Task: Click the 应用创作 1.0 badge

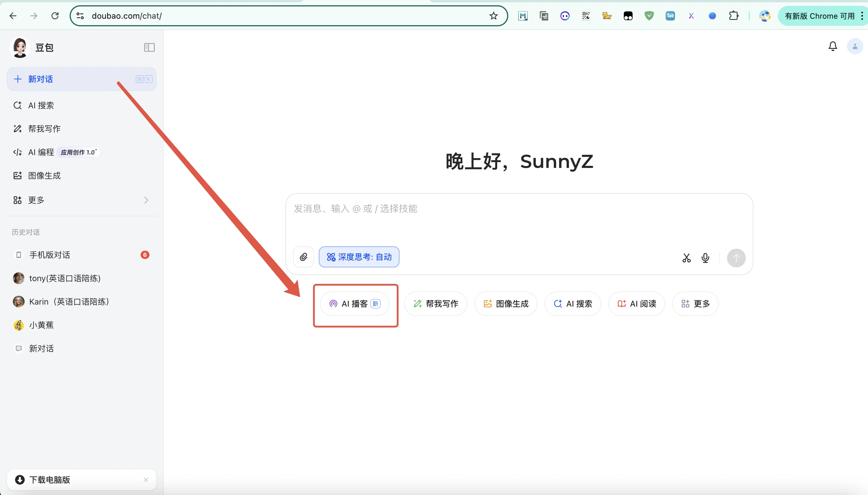Action: pyautogui.click(x=78, y=152)
